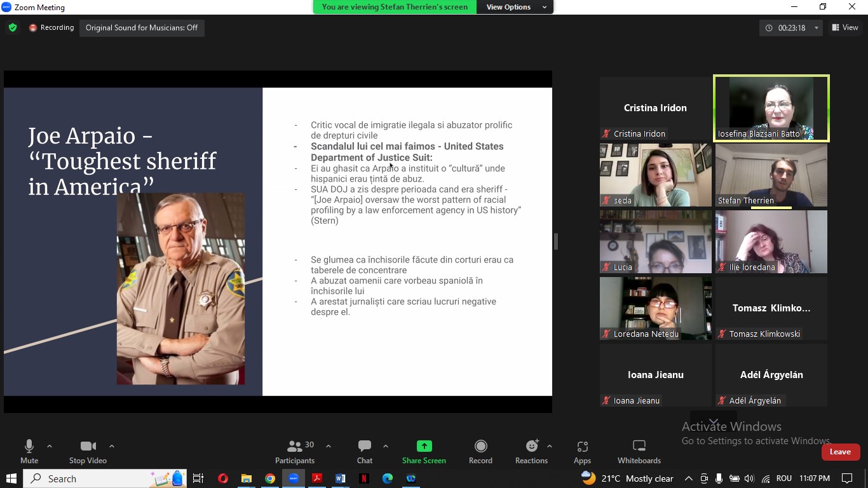868x488 pixels.
Task: Open the Participants panel
Action: [x=295, y=452]
